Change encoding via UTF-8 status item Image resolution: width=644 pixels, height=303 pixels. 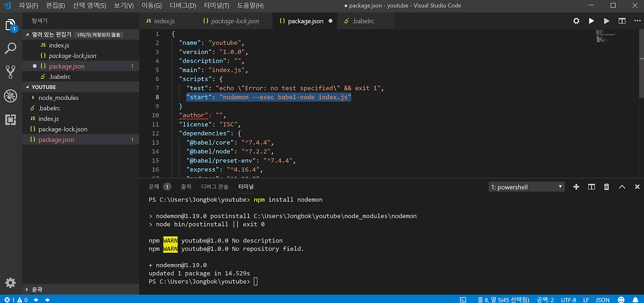(569, 299)
